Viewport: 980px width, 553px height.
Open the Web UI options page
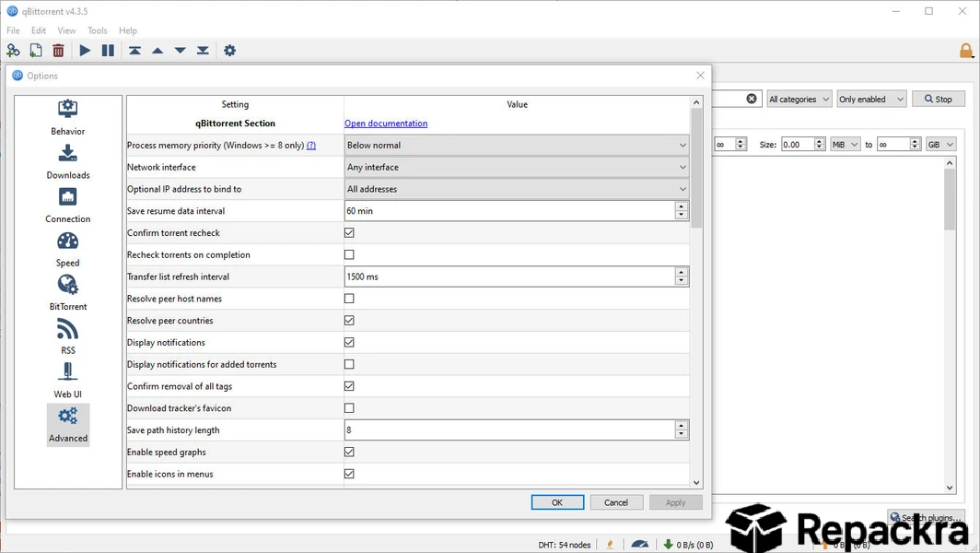(x=68, y=381)
